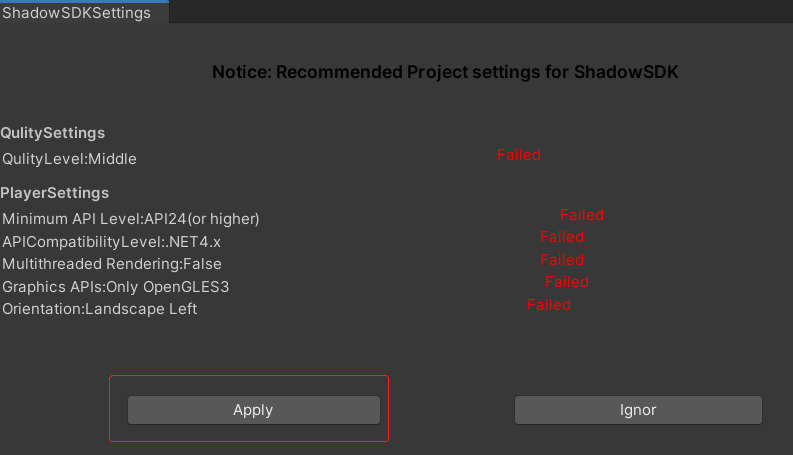The height and width of the screenshot is (455, 793).
Task: Select the QulityLevel:Middle setting row
Action: (x=69, y=159)
